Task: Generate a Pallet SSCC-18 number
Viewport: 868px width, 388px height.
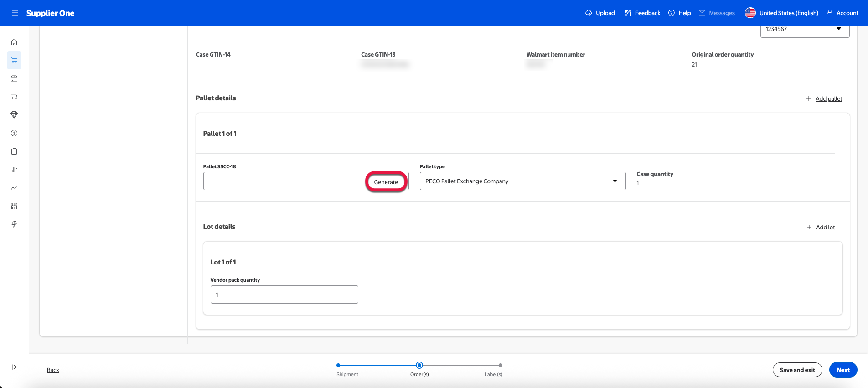Action: 386,182
